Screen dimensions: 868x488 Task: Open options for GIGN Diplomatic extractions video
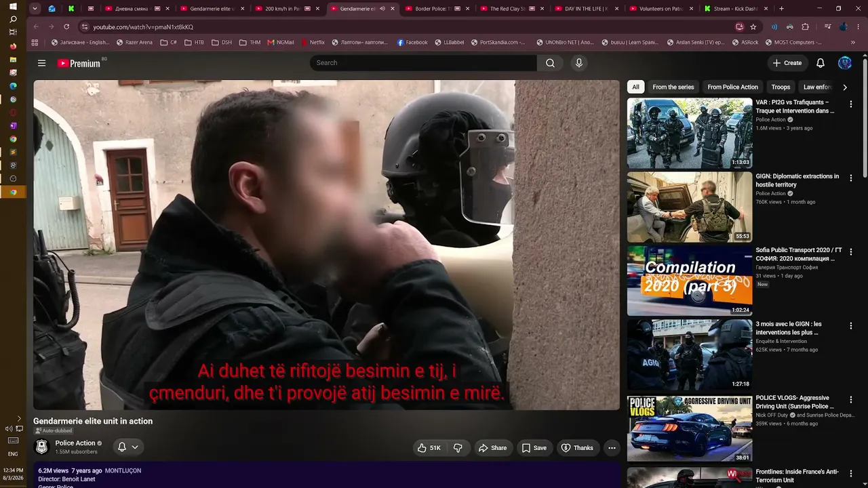pyautogui.click(x=851, y=178)
